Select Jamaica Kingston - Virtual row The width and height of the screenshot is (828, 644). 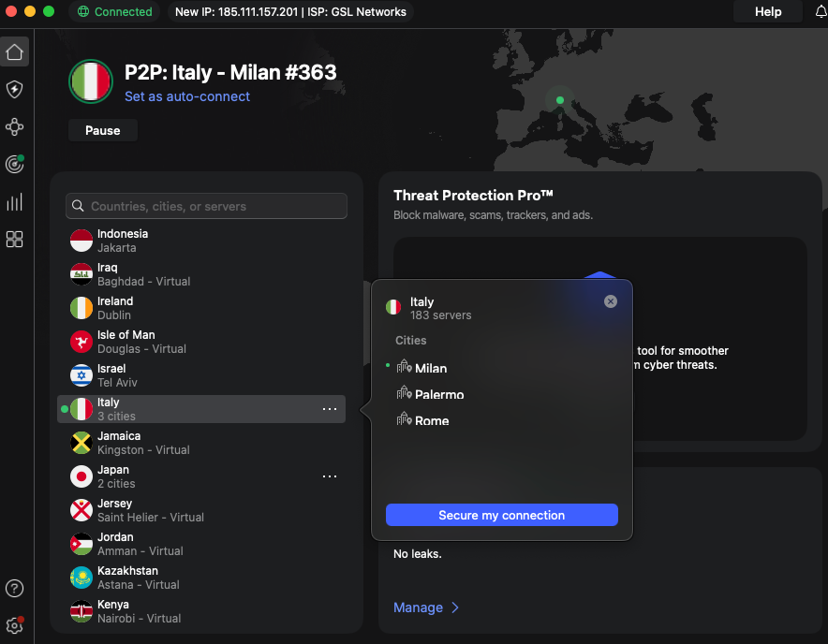point(201,443)
